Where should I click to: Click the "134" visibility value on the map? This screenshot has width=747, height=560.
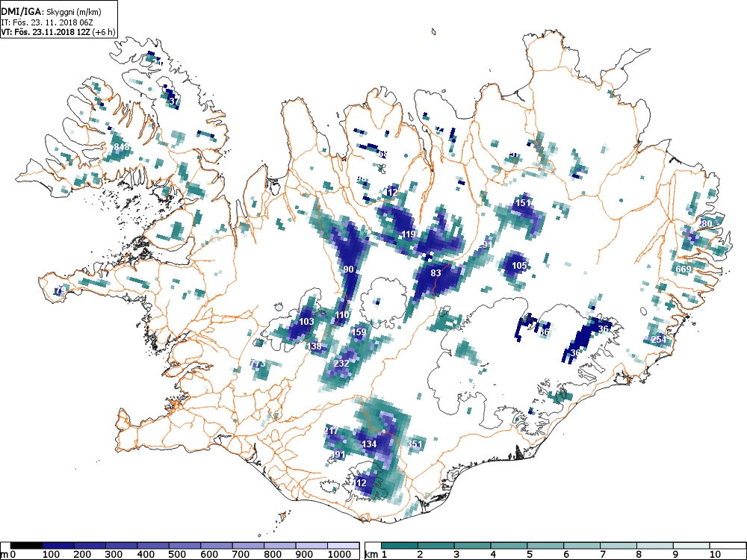coord(370,444)
